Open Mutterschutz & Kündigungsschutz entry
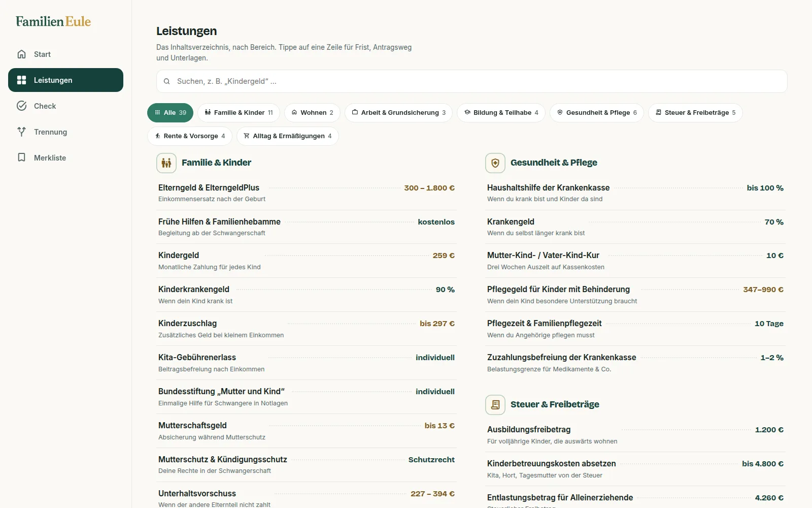 pyautogui.click(x=307, y=465)
